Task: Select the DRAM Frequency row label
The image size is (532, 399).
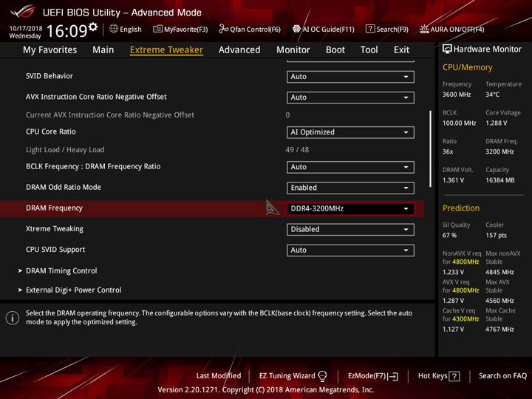Action: [x=54, y=208]
